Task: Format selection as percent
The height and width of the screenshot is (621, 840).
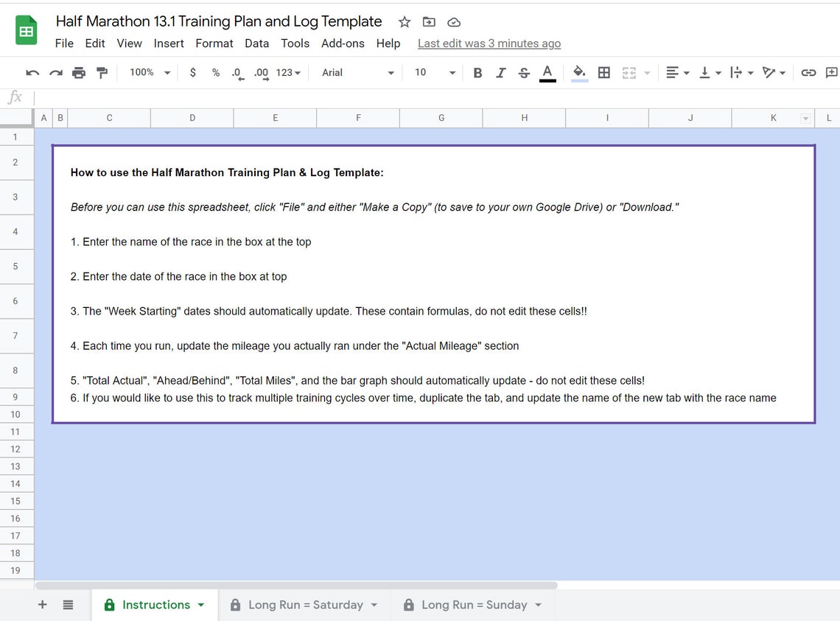Action: [215, 72]
